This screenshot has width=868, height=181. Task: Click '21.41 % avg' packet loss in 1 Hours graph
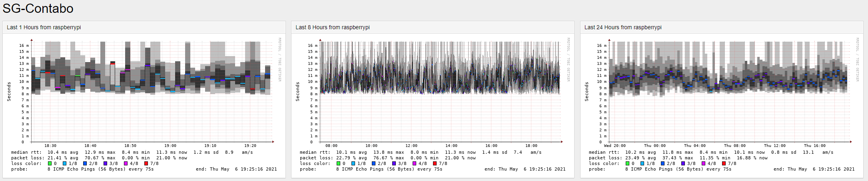point(63,158)
